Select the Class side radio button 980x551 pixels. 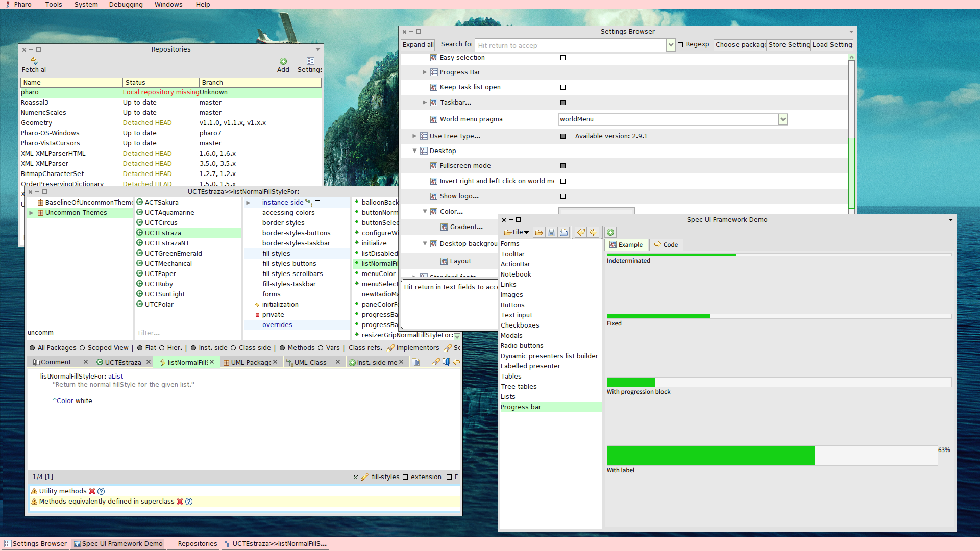click(233, 348)
